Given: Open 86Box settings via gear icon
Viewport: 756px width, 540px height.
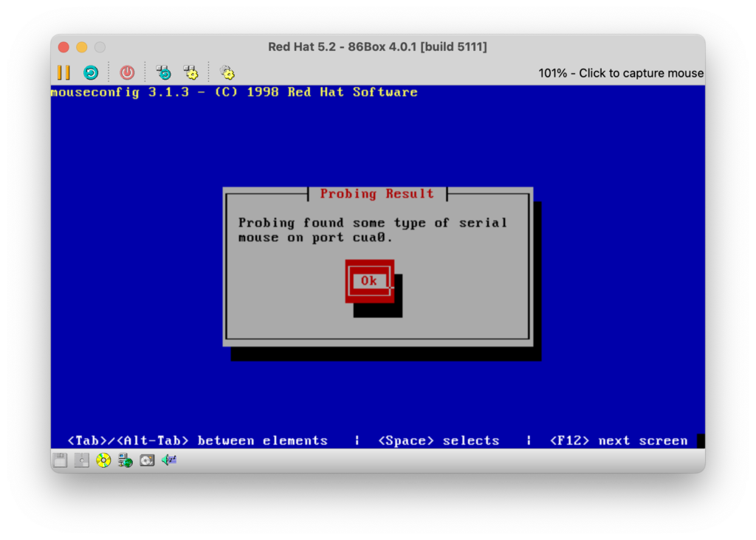Looking at the screenshot, I should 227,72.
